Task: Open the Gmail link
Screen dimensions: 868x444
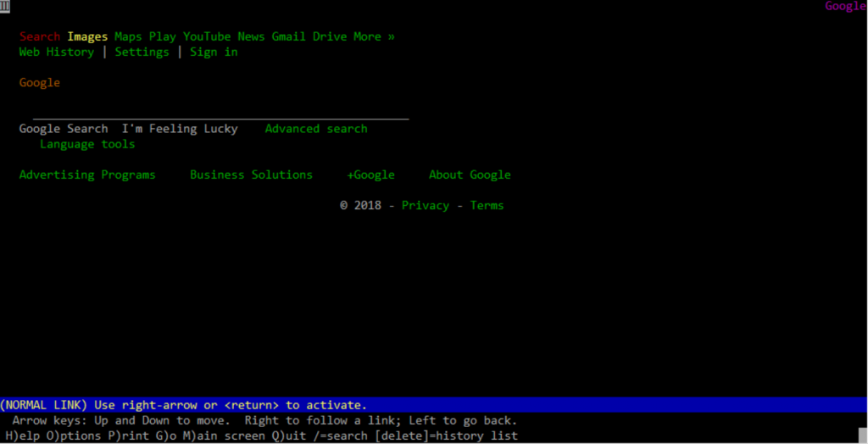Action: [x=288, y=36]
